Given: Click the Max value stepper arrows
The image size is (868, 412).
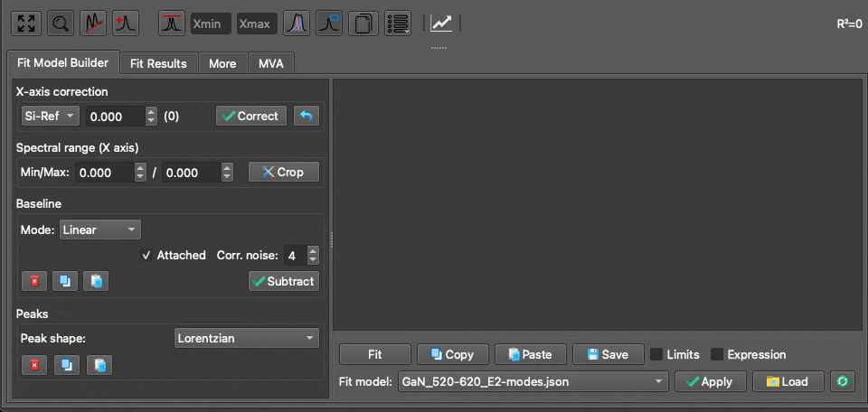Looking at the screenshot, I should click(227, 172).
